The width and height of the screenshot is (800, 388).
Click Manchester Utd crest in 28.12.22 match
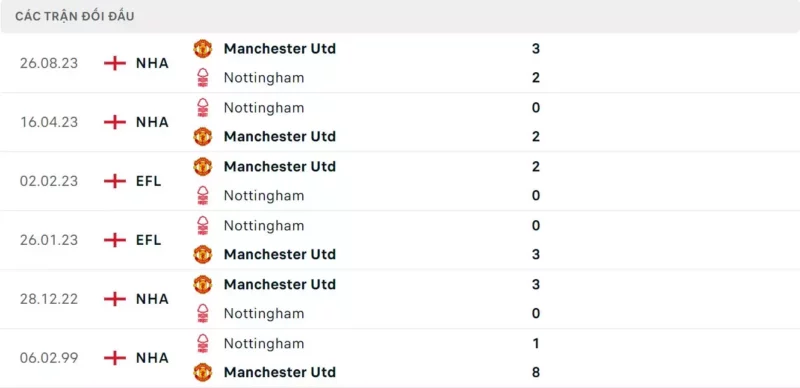pyautogui.click(x=203, y=284)
